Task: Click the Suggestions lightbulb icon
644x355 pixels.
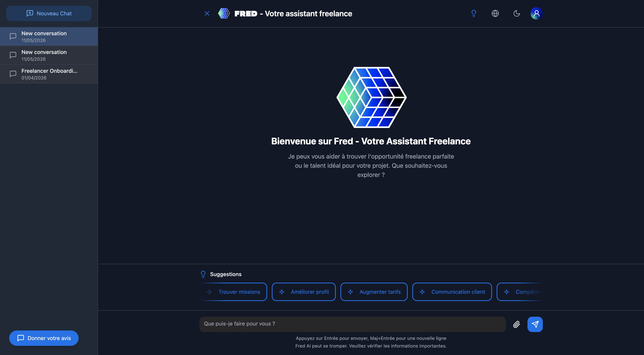Action: coord(203,274)
